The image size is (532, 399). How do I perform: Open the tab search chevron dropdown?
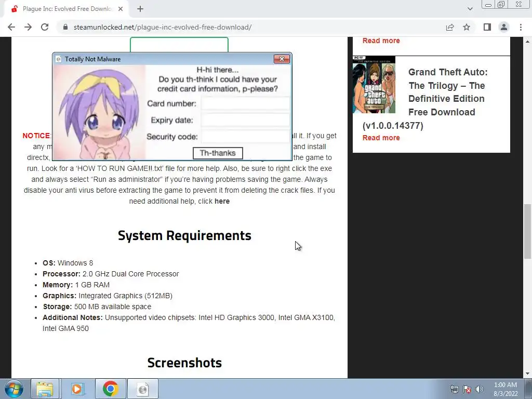[470, 9]
